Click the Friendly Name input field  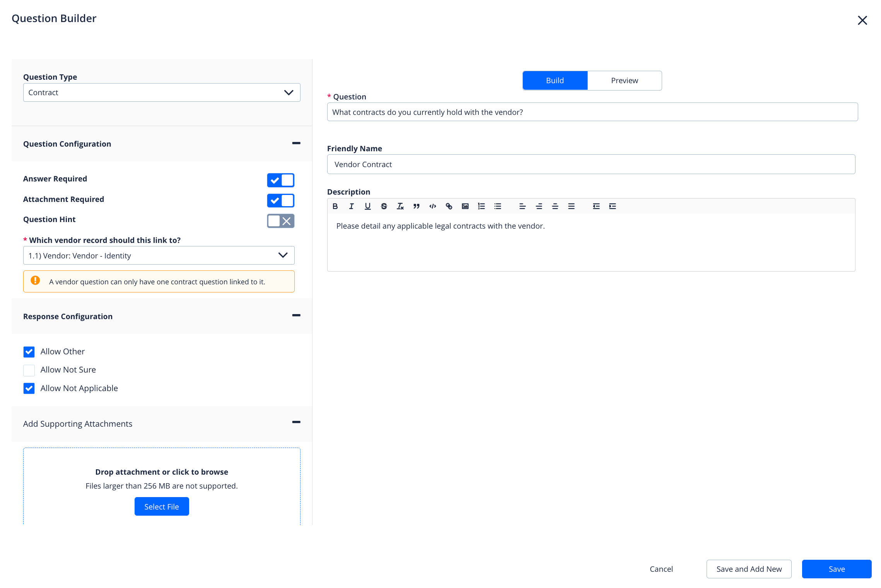tap(591, 164)
